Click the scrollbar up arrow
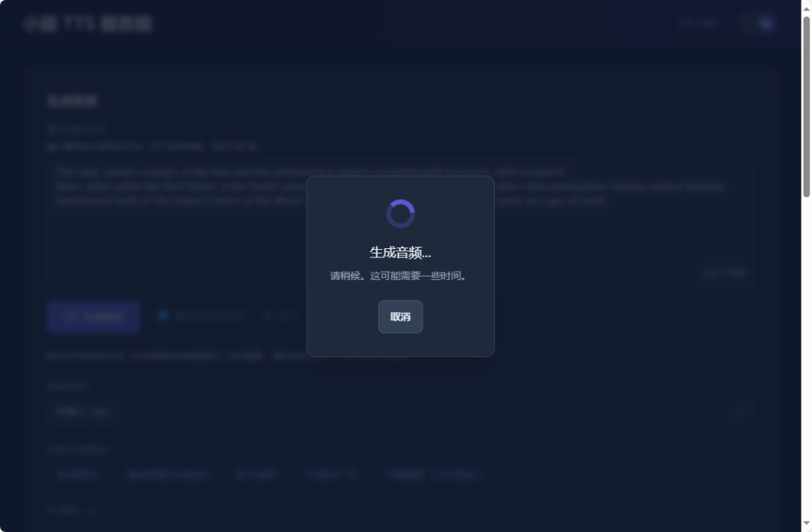The image size is (812, 532). 806,9
